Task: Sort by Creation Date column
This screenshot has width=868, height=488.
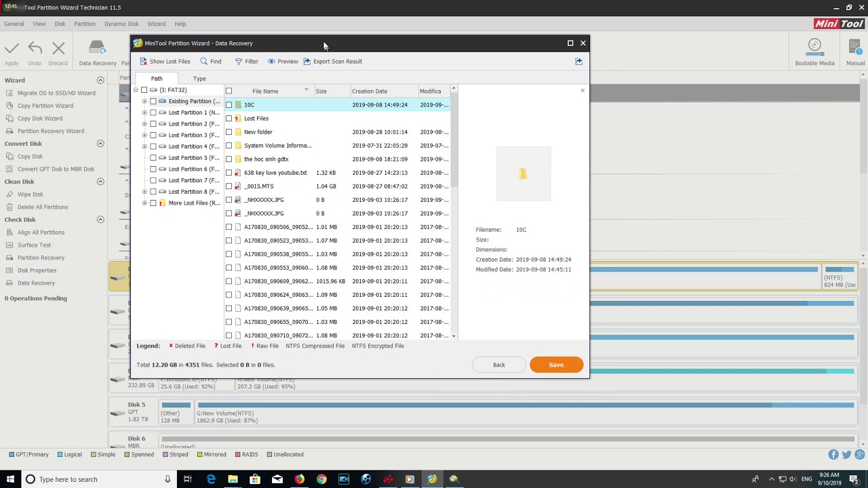Action: [384, 91]
